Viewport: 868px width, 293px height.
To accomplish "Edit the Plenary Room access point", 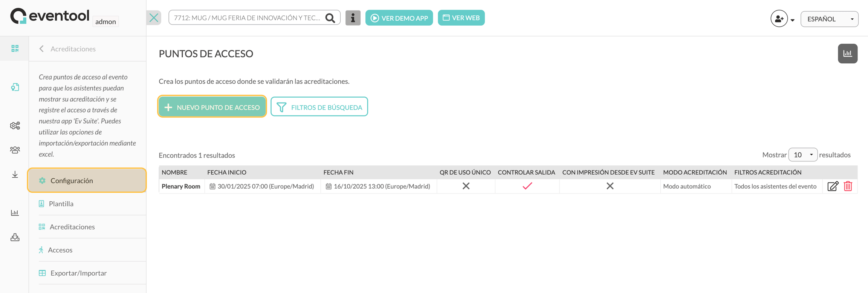I will [833, 186].
